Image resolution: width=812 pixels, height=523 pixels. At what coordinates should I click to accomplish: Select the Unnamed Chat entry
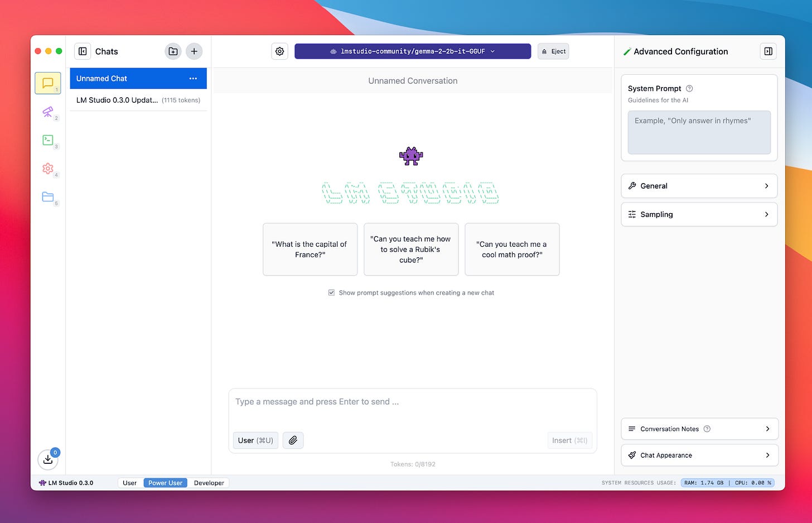pos(138,79)
